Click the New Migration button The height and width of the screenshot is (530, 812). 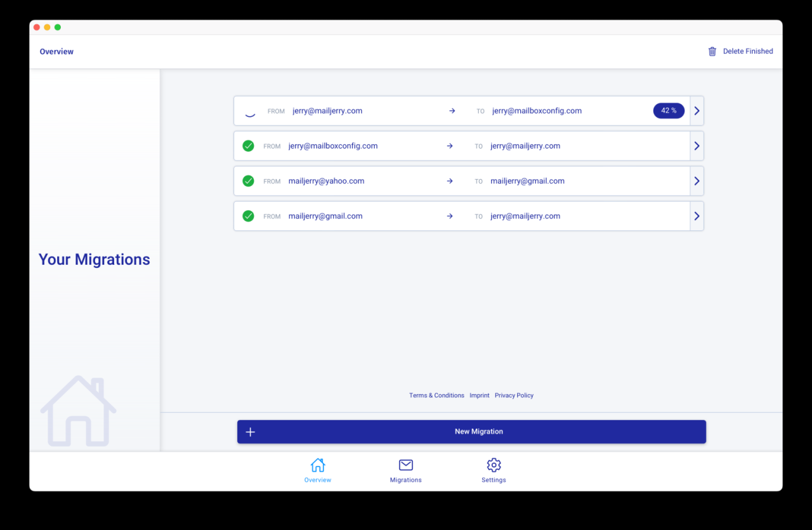(471, 432)
